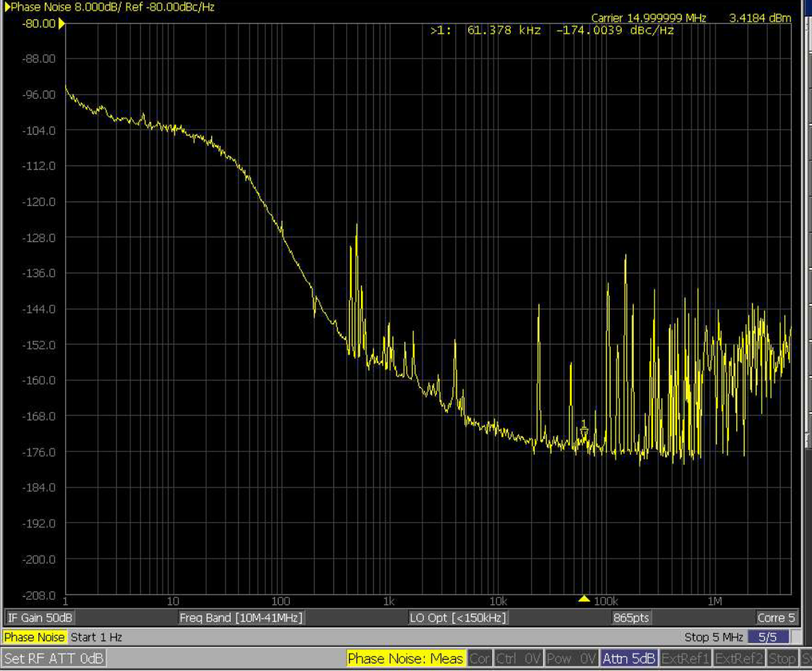Click the 100k frequency axis label
The image size is (812, 671).
(606, 601)
